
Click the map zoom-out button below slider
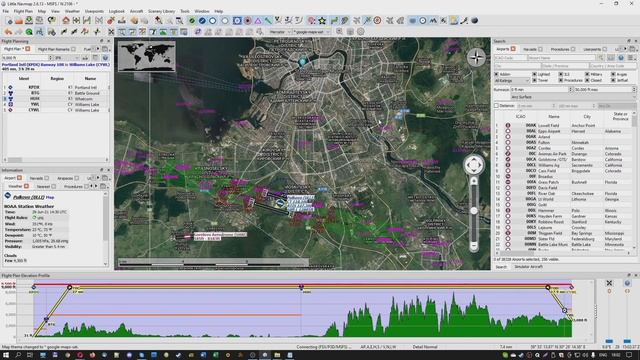[474, 246]
